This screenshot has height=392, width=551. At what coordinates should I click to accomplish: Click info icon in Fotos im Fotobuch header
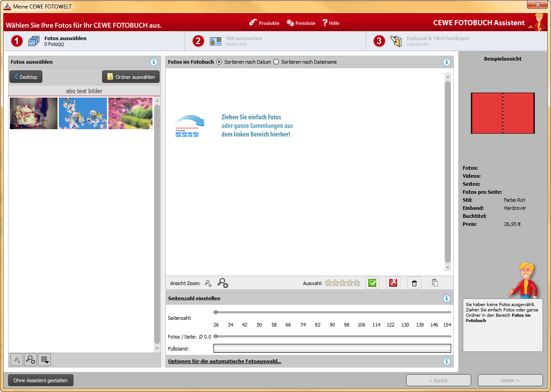click(x=447, y=62)
